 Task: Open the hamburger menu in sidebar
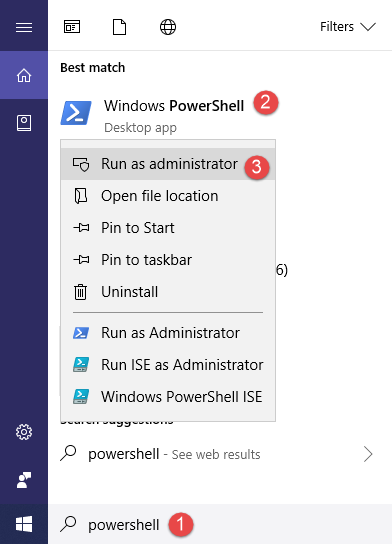pos(24,27)
